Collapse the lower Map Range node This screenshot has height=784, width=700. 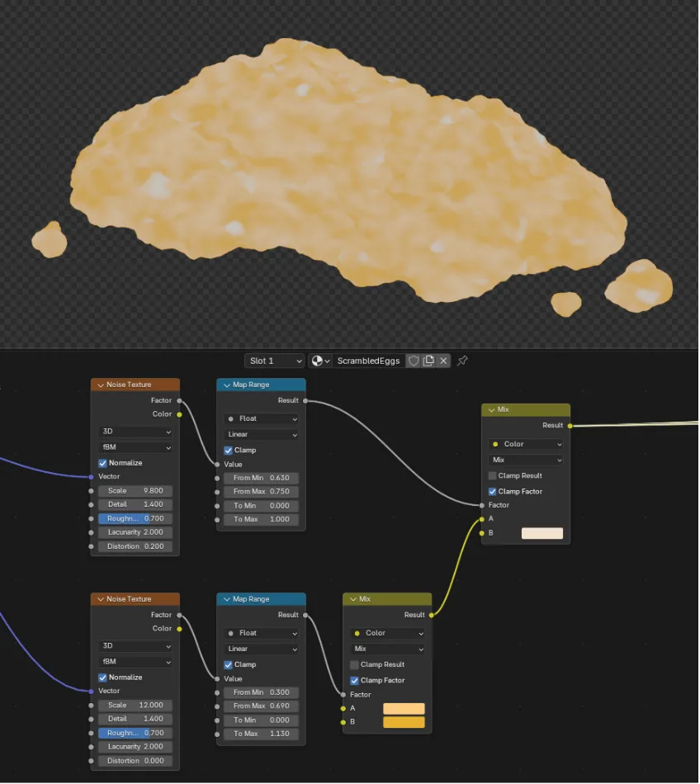coord(226,599)
